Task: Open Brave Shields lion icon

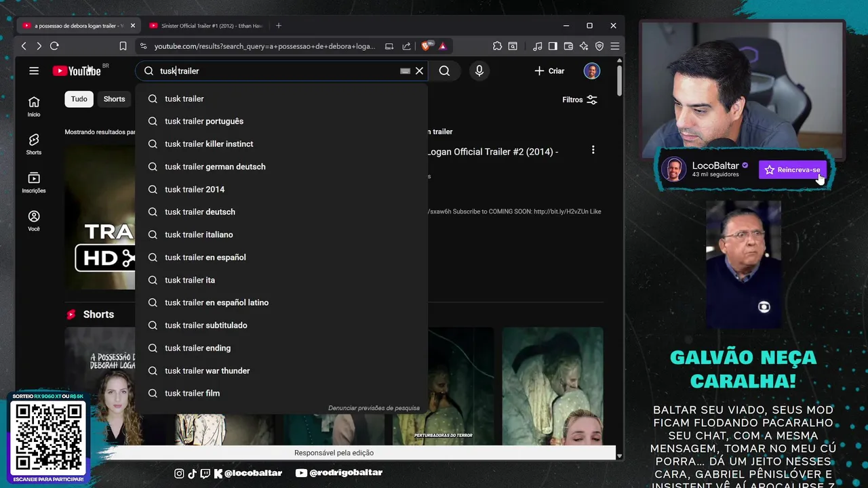Action: (426, 45)
